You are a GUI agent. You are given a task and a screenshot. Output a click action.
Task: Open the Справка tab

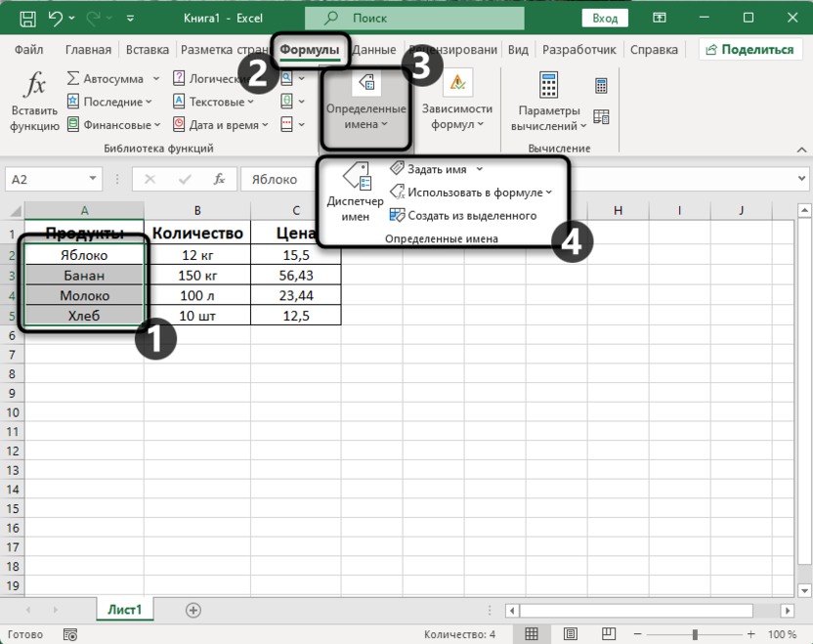coord(654,50)
